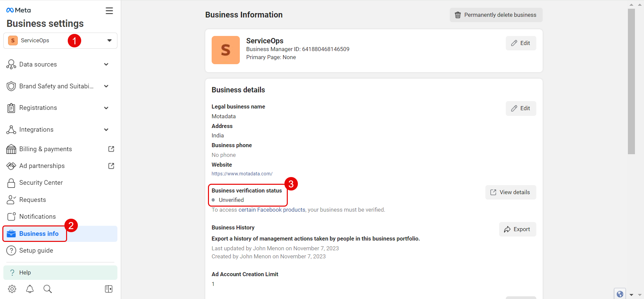Click the search magnifier icon

(48, 289)
